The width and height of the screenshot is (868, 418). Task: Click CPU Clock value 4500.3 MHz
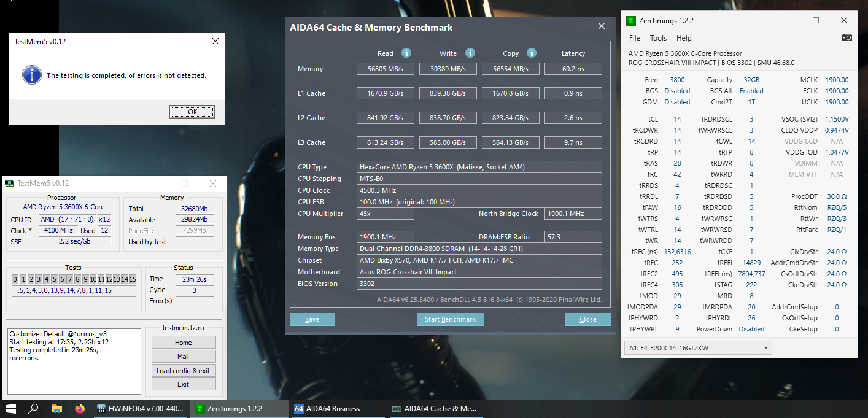click(479, 190)
